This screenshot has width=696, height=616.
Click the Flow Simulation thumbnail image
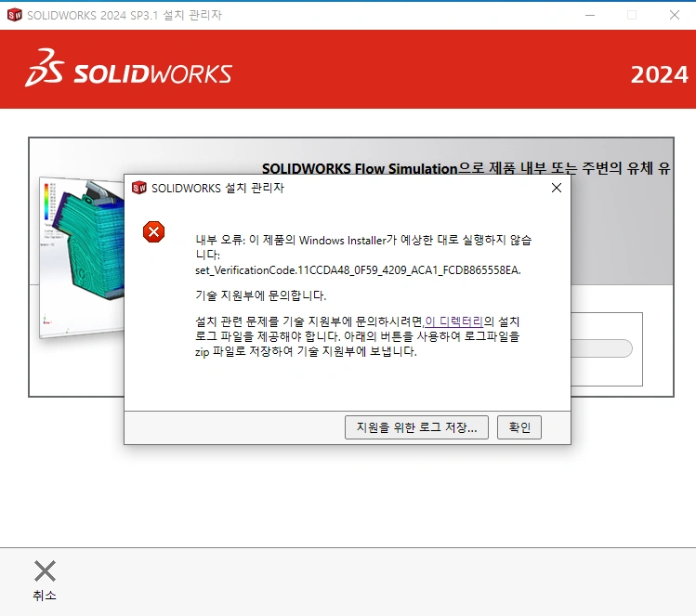pyautogui.click(x=82, y=258)
